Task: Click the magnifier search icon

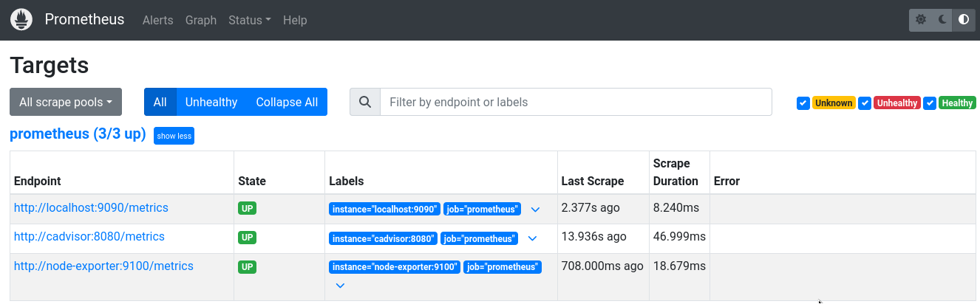Action: click(x=364, y=102)
